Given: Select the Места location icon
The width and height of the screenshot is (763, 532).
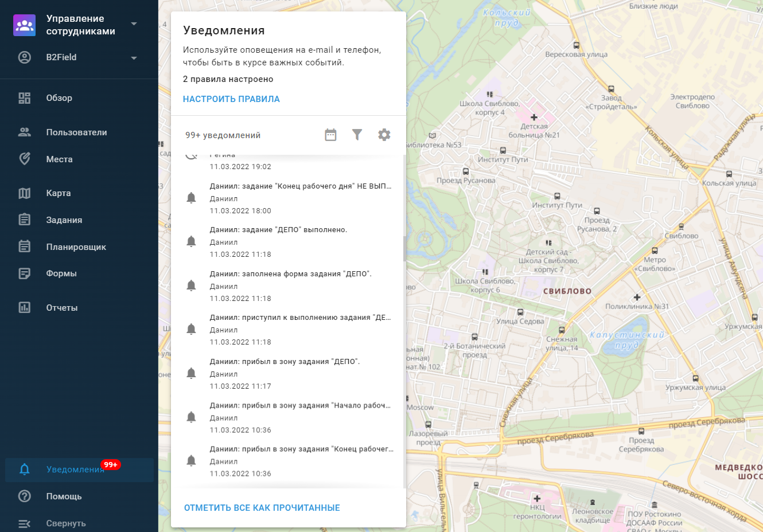Looking at the screenshot, I should pos(25,159).
